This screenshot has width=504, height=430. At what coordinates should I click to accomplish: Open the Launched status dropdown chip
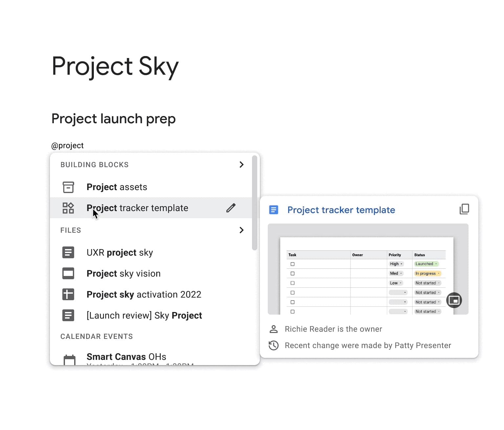(x=426, y=264)
